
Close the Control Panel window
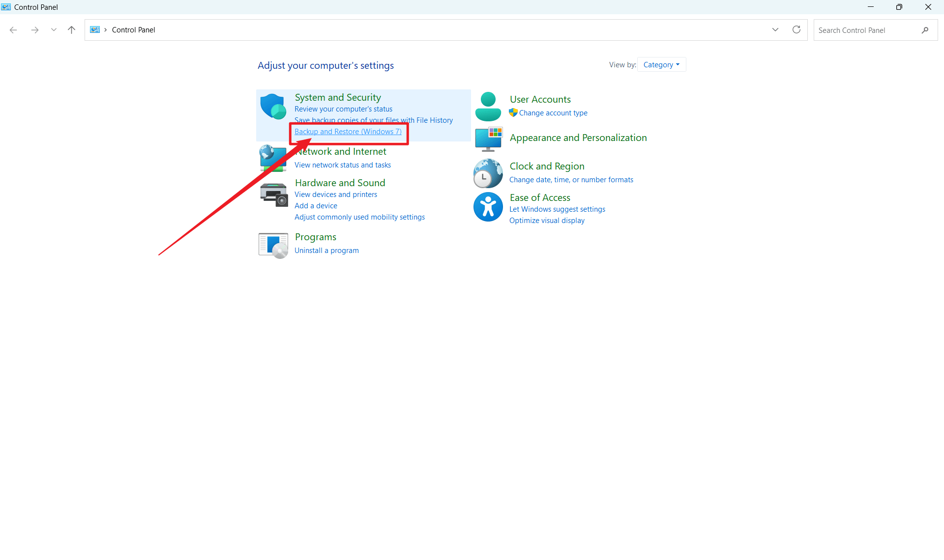[928, 7]
